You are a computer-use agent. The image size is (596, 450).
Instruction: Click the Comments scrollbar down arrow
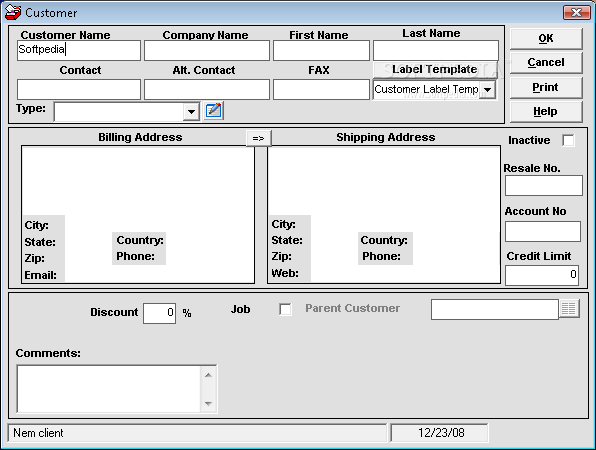tap(208, 403)
